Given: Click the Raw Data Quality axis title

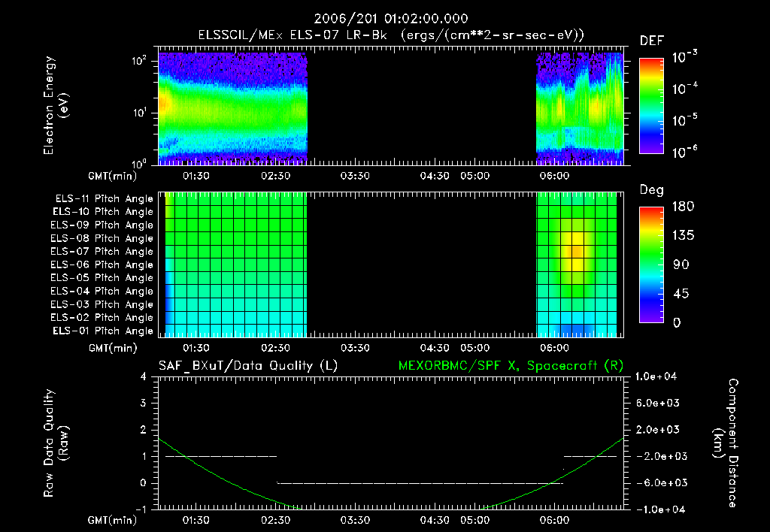Looking at the screenshot, I should coord(56,443).
